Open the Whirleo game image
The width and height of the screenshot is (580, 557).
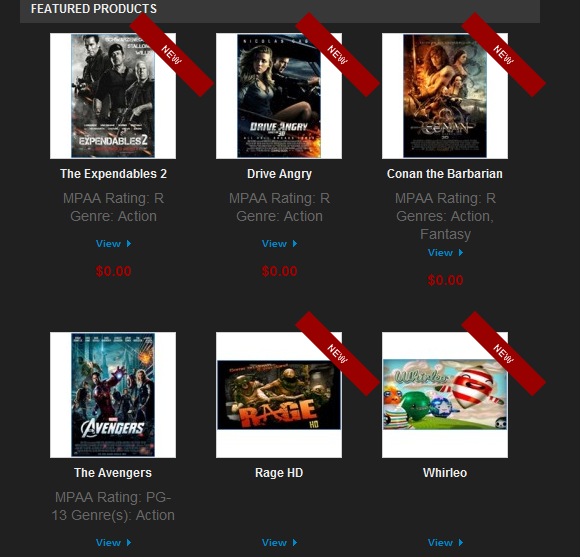445,395
